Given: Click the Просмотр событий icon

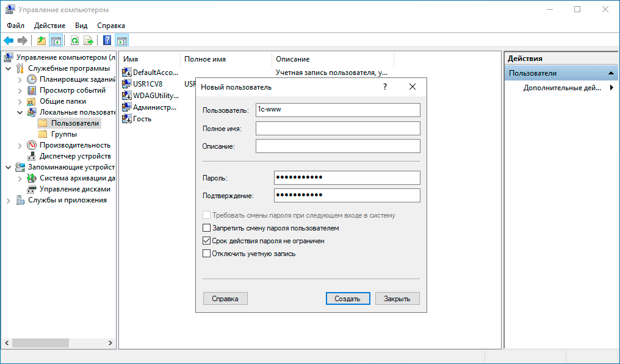Looking at the screenshot, I should tap(32, 90).
